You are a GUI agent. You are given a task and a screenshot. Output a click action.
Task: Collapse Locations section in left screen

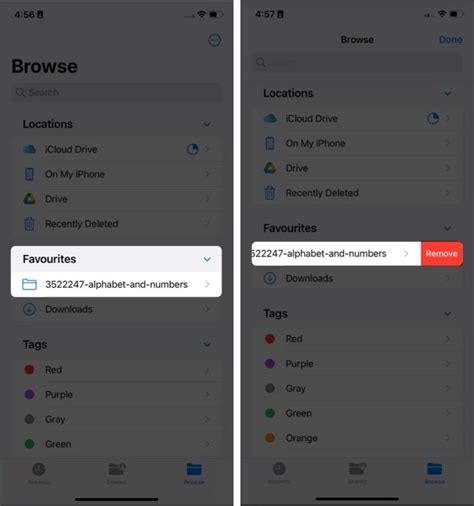click(207, 124)
